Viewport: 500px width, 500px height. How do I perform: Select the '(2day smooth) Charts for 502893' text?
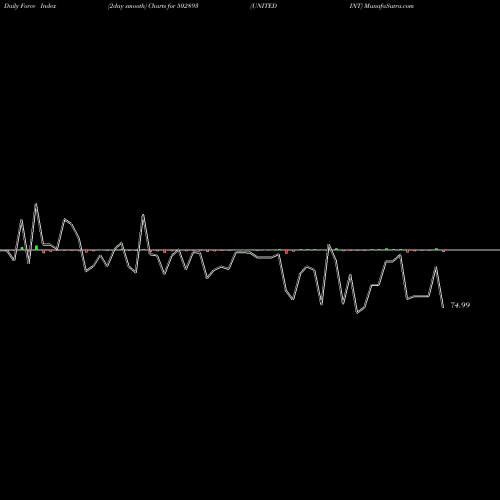(x=153, y=6)
